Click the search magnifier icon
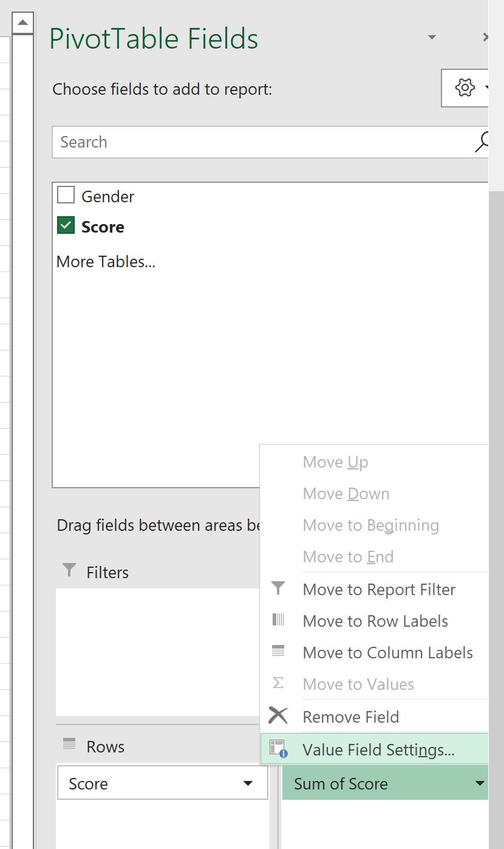Screen dimensions: 504x849 pos(482,141)
